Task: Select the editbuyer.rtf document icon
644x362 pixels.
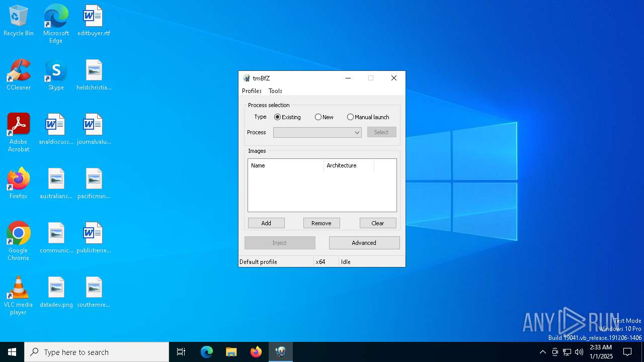Action: click(x=94, y=21)
